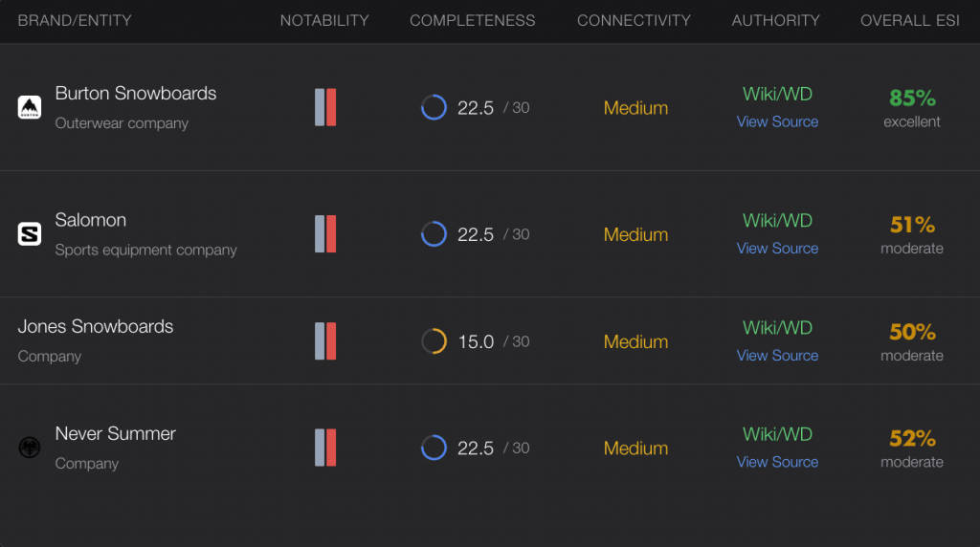Open View Source link for Burton Snowboards
Screen dimensions: 980x547
tap(777, 121)
